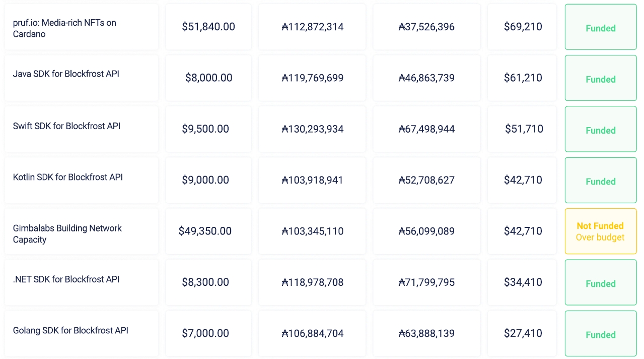Click Golang SDK for Blockfrost API title

[x=70, y=330]
